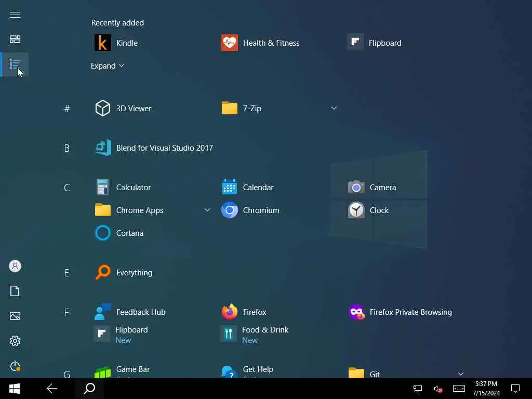Open the Calendar app
532x399 pixels.
[x=247, y=187]
